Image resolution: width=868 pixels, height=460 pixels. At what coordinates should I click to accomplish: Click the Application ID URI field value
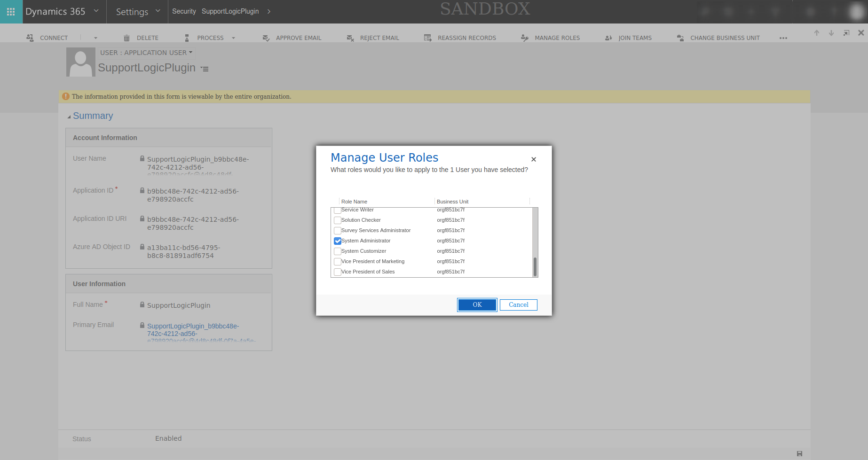(193, 223)
